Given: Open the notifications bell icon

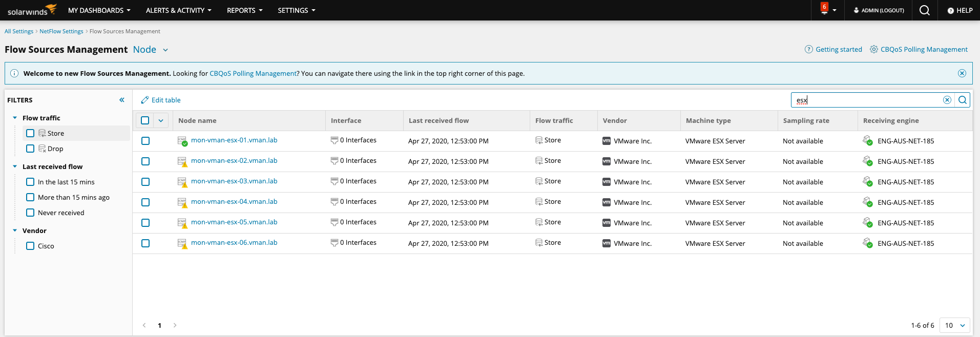Looking at the screenshot, I should pyautogui.click(x=824, y=10).
